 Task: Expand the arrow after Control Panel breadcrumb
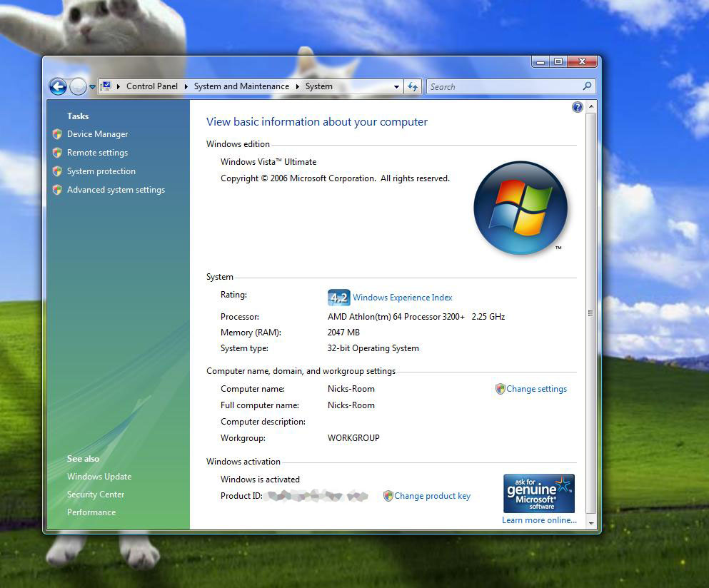(x=186, y=86)
